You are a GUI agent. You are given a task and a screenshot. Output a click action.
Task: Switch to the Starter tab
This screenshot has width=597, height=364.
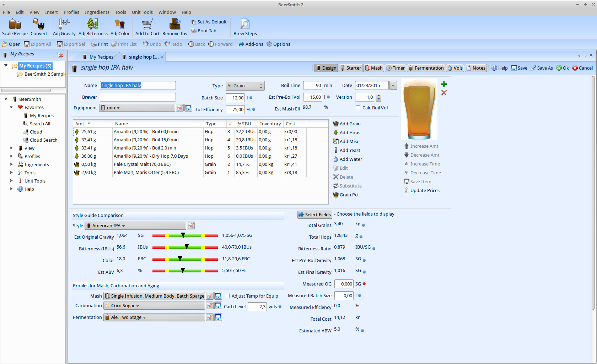[350, 68]
